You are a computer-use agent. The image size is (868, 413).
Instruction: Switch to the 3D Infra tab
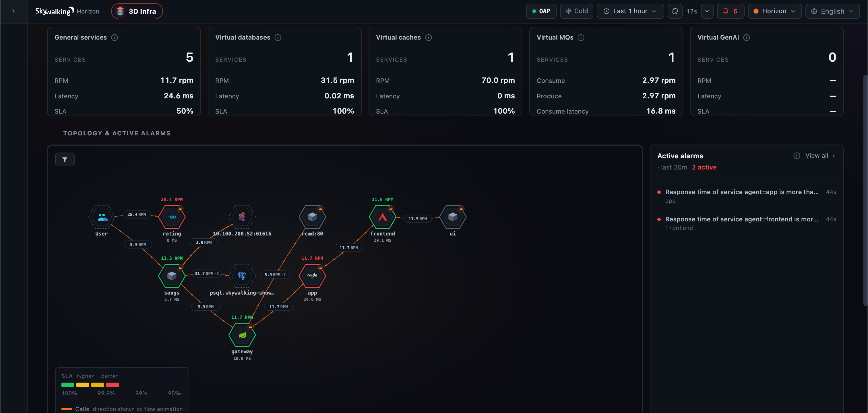[x=137, y=11]
